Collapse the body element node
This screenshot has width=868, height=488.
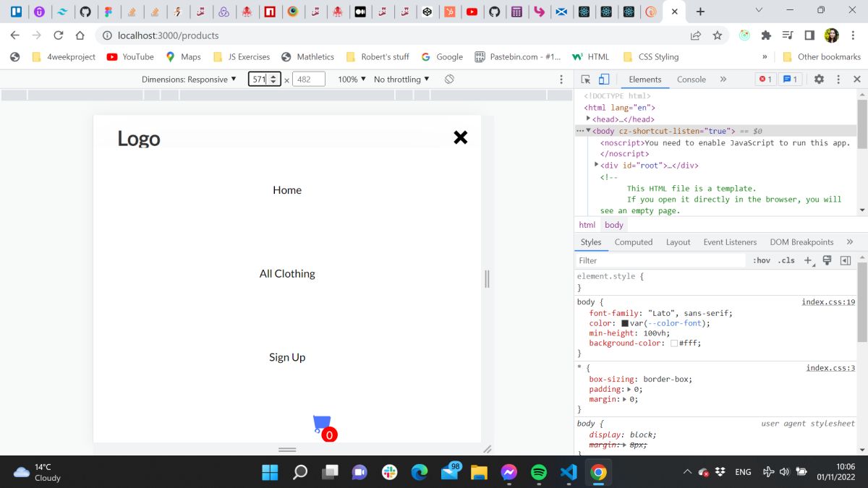coord(588,131)
